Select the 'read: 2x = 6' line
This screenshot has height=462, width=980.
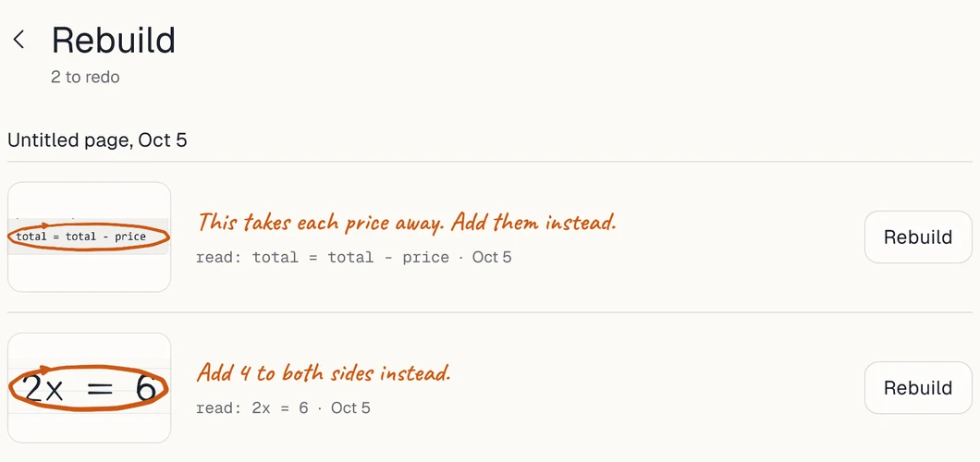pyautogui.click(x=252, y=407)
